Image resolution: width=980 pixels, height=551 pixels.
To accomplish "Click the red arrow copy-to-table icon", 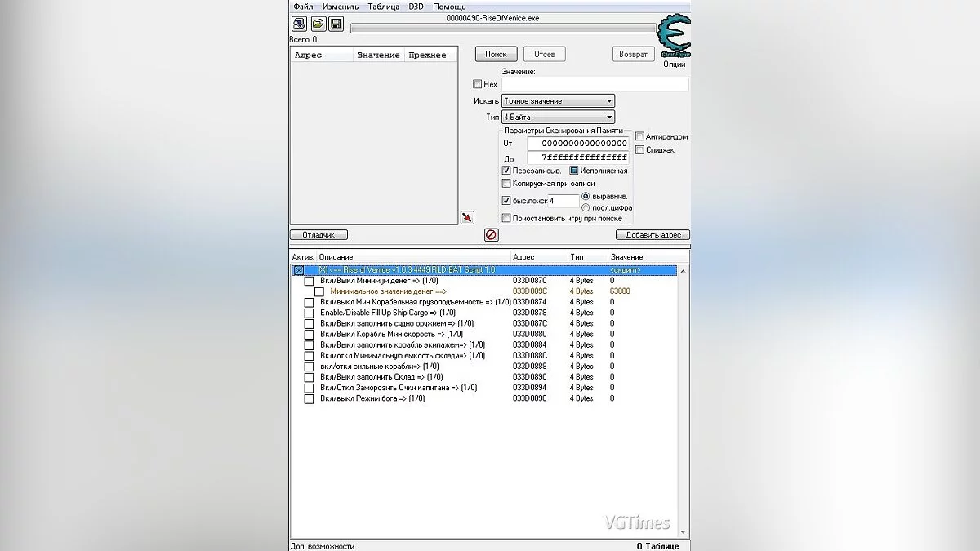I will [466, 217].
